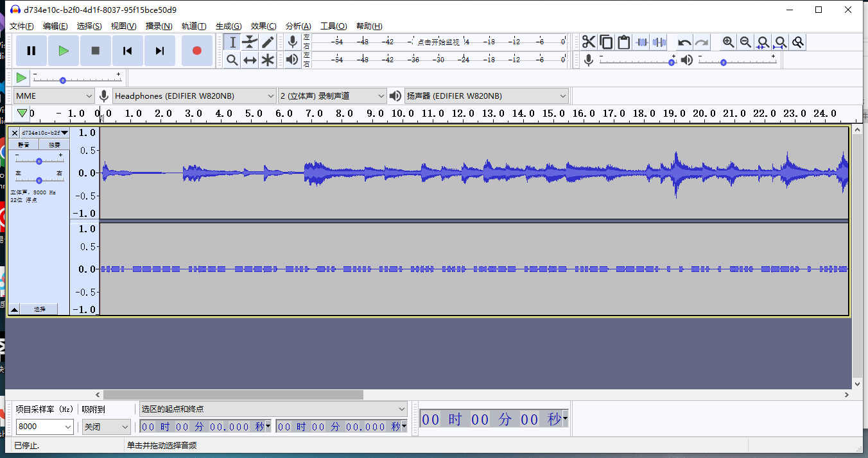This screenshot has height=458, width=868.
Task: Select the Envelope tool
Action: click(250, 42)
